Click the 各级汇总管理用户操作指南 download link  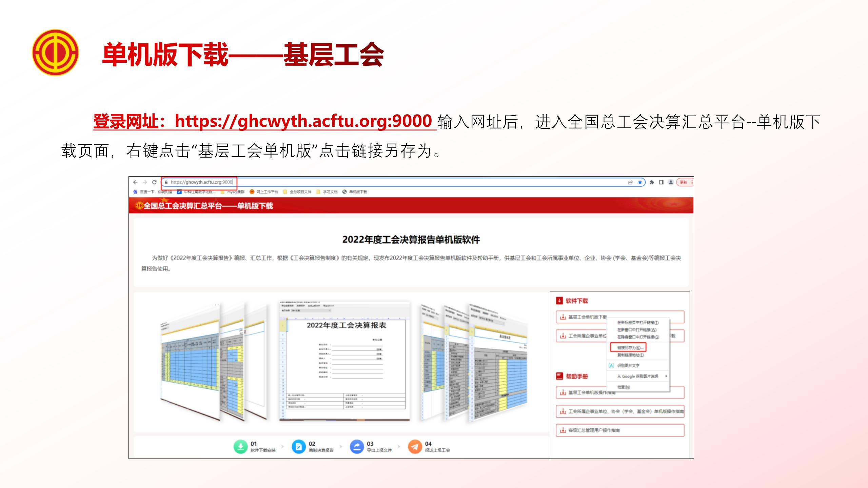click(x=594, y=430)
